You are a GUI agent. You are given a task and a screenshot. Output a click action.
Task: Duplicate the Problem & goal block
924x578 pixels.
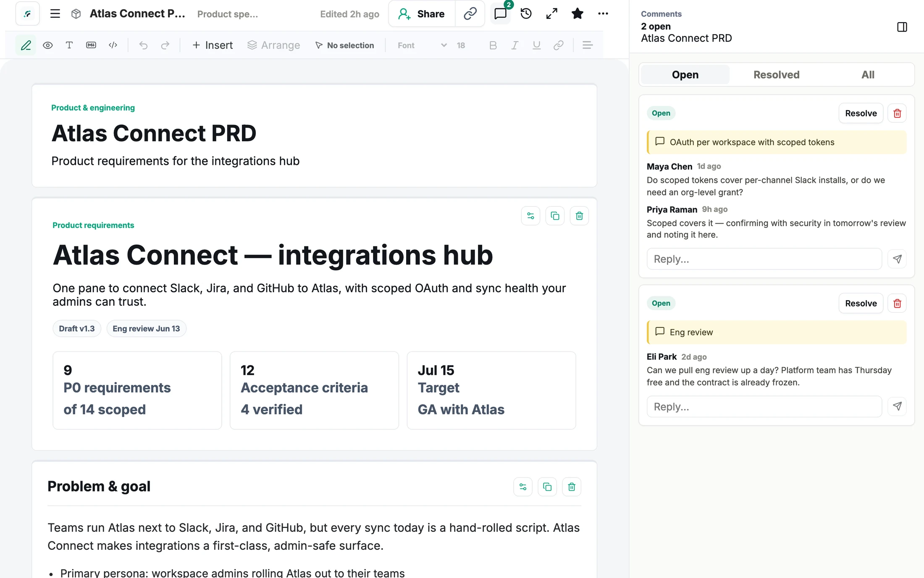[x=547, y=487]
